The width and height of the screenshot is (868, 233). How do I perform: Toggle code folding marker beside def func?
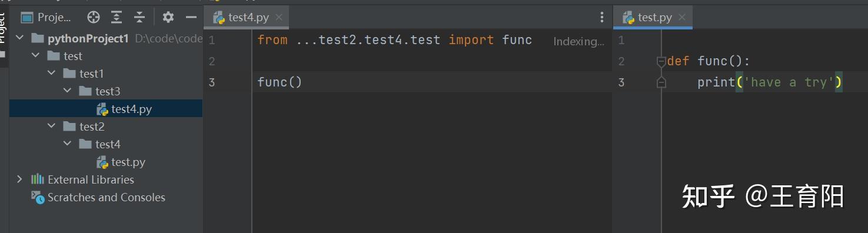click(661, 61)
